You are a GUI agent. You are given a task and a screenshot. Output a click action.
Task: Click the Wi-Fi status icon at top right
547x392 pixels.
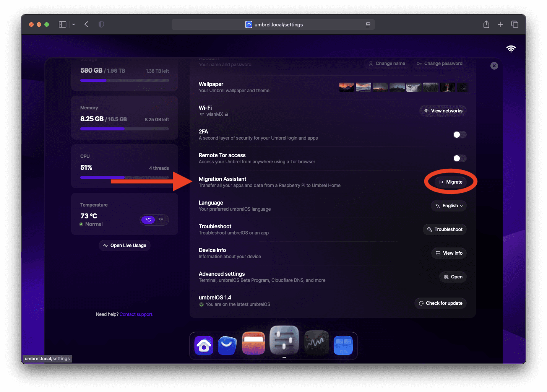[511, 49]
